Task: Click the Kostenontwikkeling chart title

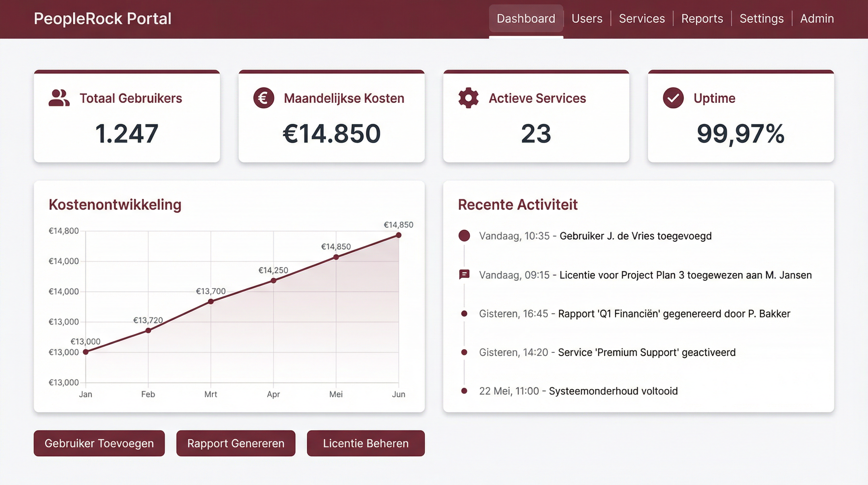Action: pos(115,204)
